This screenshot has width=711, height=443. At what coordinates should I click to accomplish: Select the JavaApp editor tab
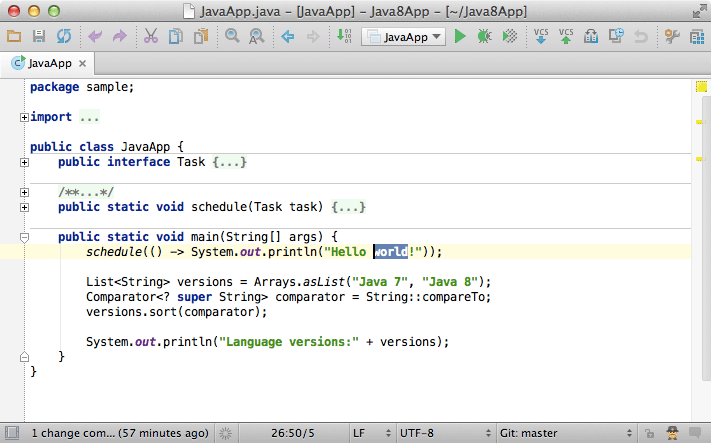pos(49,63)
